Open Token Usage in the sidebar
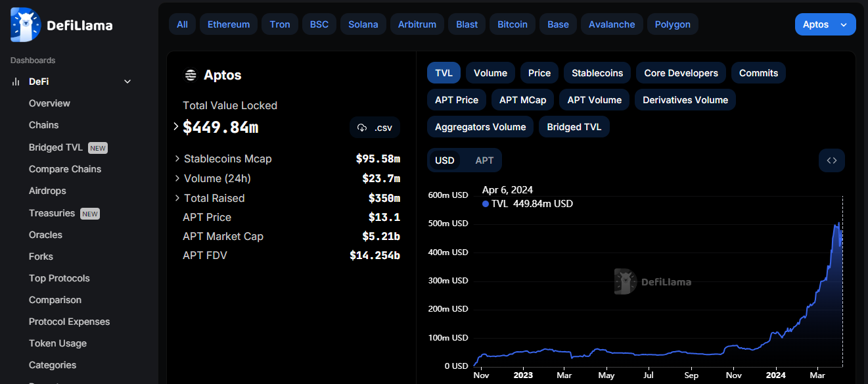 point(58,343)
